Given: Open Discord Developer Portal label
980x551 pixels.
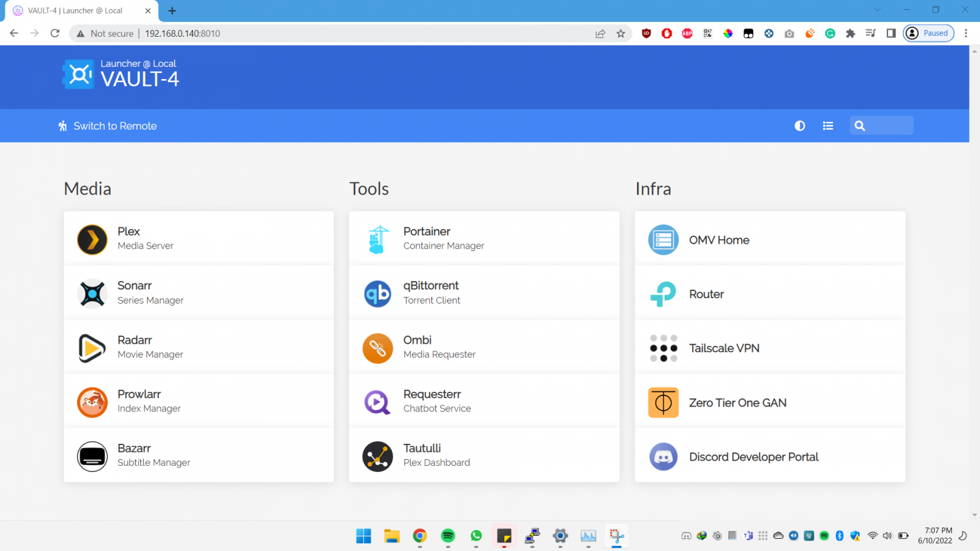Looking at the screenshot, I should coord(753,457).
